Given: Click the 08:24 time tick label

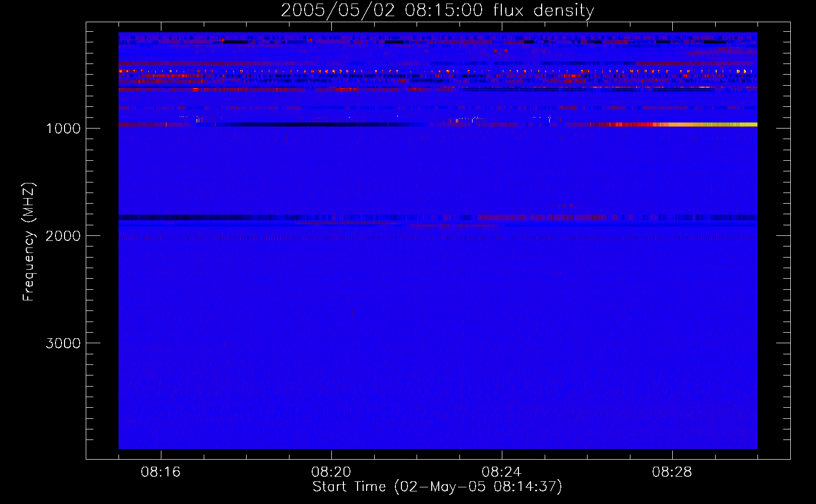Looking at the screenshot, I should (x=502, y=472).
